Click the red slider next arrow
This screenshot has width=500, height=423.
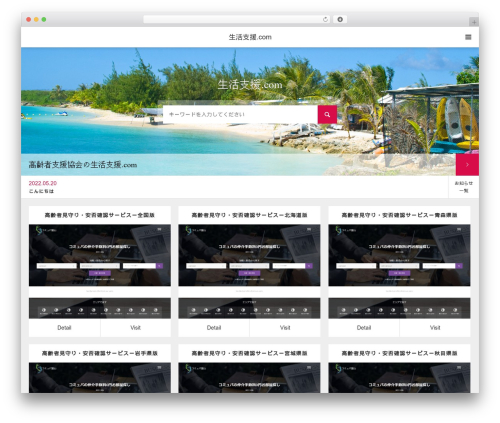(x=467, y=164)
